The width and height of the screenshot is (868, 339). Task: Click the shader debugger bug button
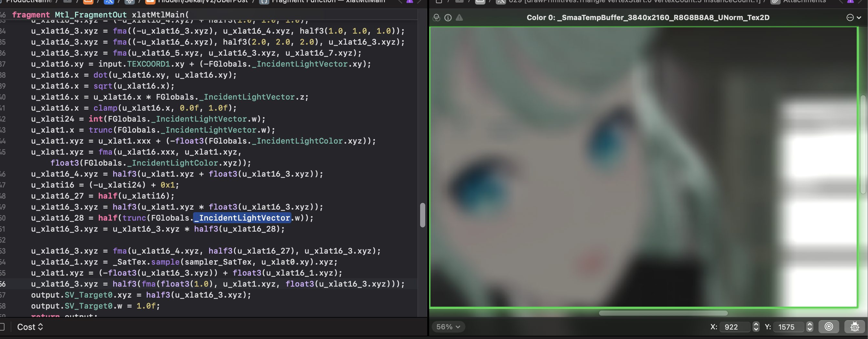click(x=854, y=326)
